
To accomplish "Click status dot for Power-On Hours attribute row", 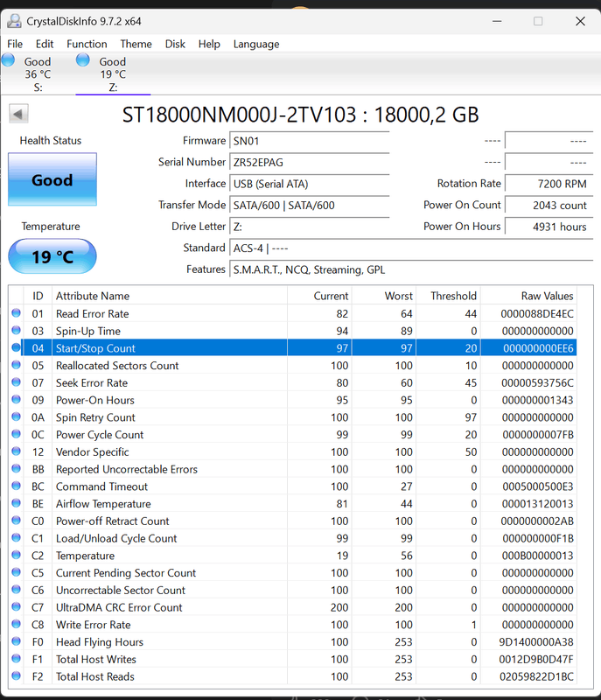I will tap(16, 399).
